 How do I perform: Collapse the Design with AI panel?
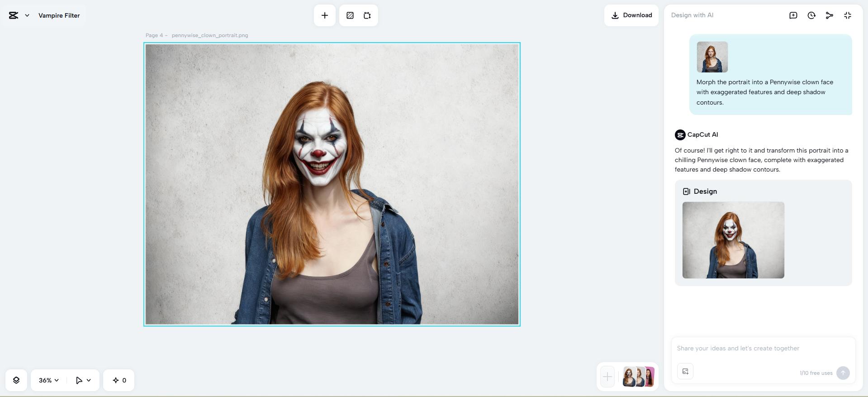pos(848,15)
